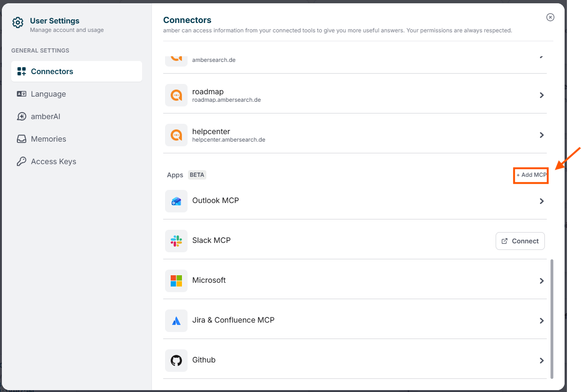Click the Jira & Confluence MCP label

point(234,320)
